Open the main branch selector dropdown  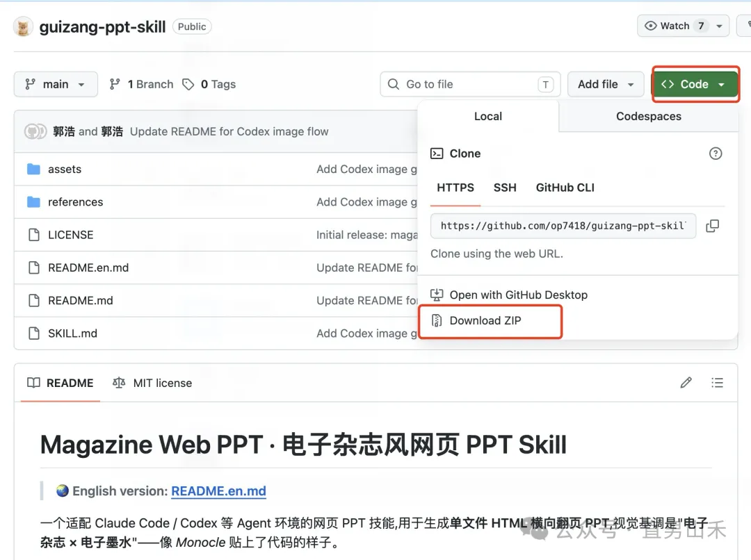point(56,84)
